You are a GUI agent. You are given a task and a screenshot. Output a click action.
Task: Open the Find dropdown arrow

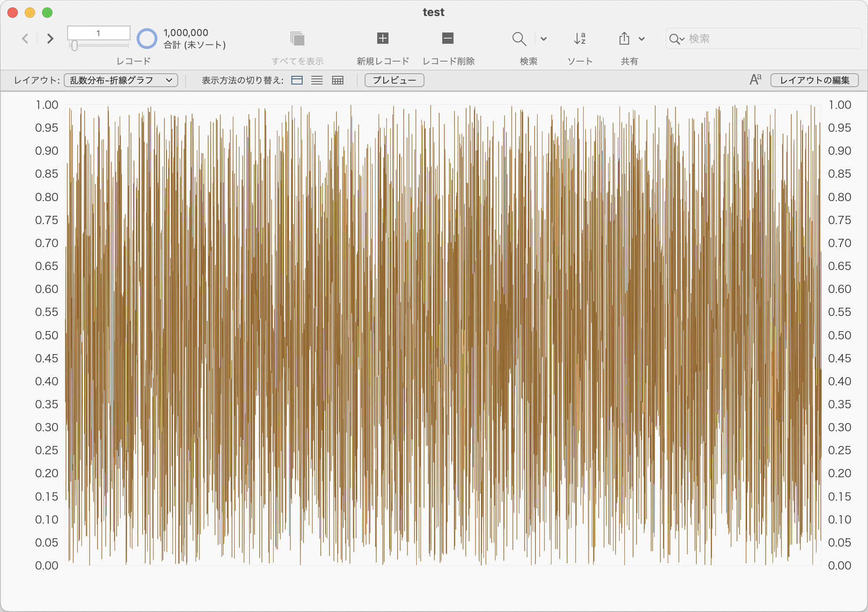(x=544, y=39)
